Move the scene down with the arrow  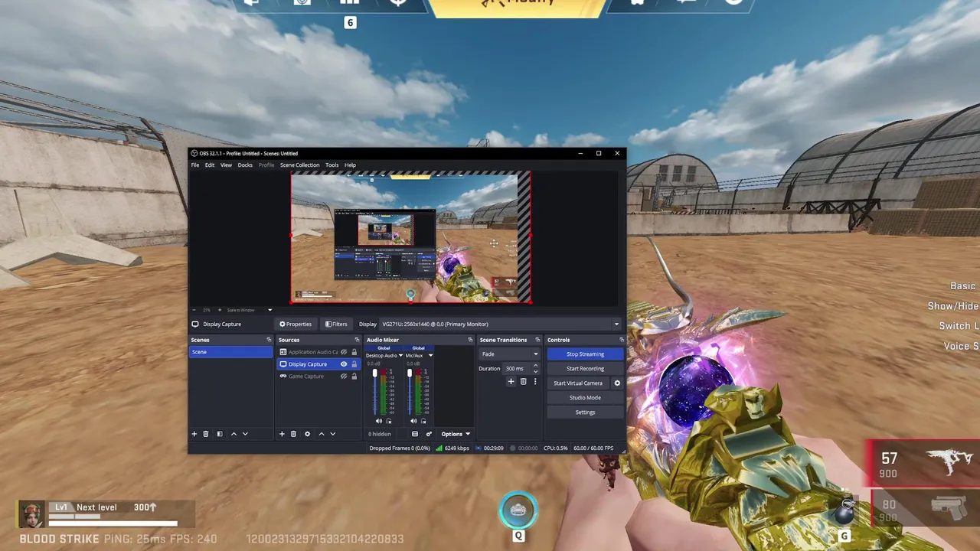tap(245, 434)
